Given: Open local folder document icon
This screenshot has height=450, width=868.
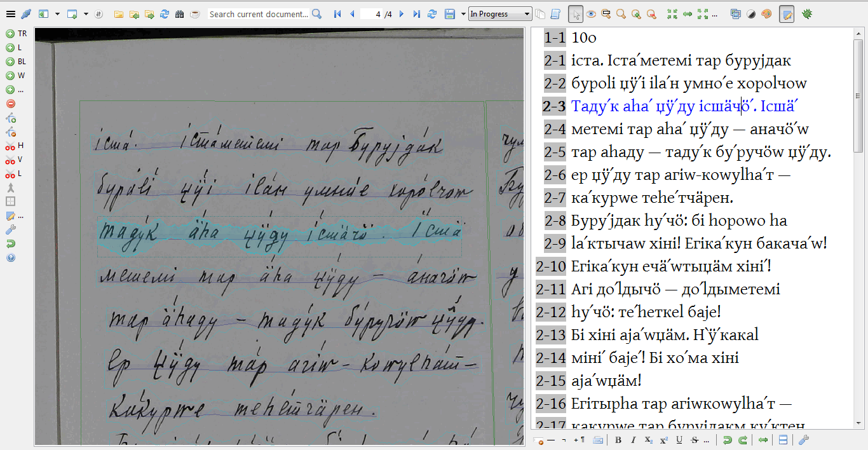Looking at the screenshot, I should click(119, 14).
